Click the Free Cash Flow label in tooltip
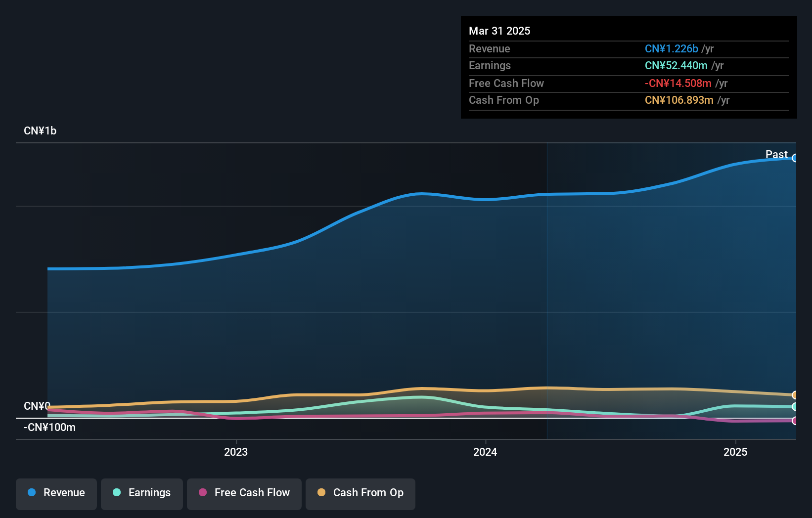This screenshot has width=812, height=518. pos(506,83)
